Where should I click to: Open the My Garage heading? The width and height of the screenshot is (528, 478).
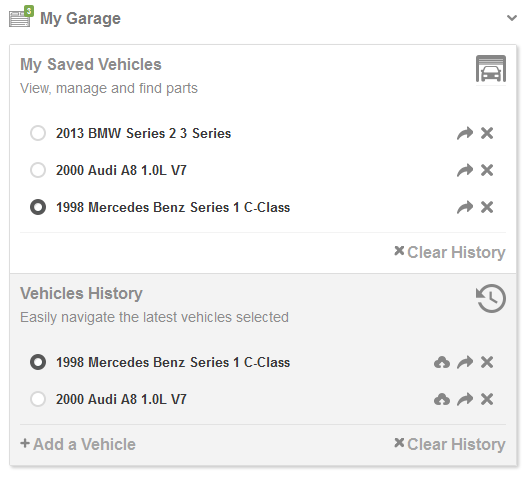pyautogui.click(x=80, y=18)
